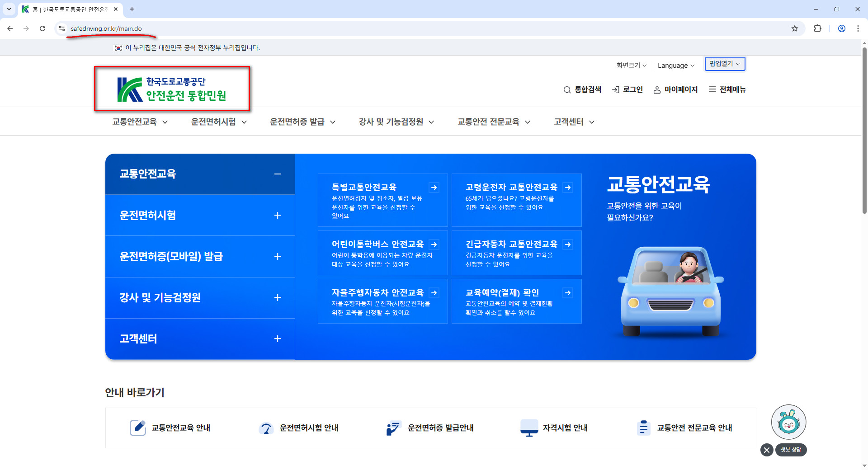868x470 pixels.
Task: Open the 교통안전 전문교육 navigation menu
Action: 494,122
